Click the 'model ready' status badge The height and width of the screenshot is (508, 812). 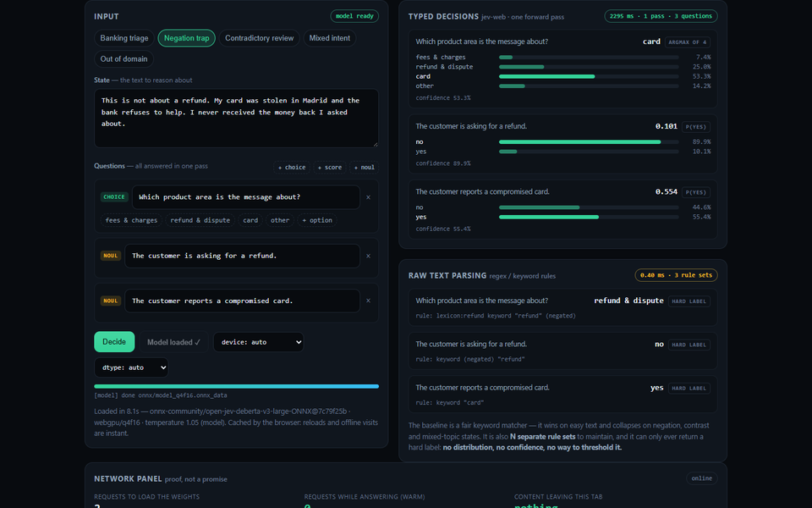click(354, 16)
